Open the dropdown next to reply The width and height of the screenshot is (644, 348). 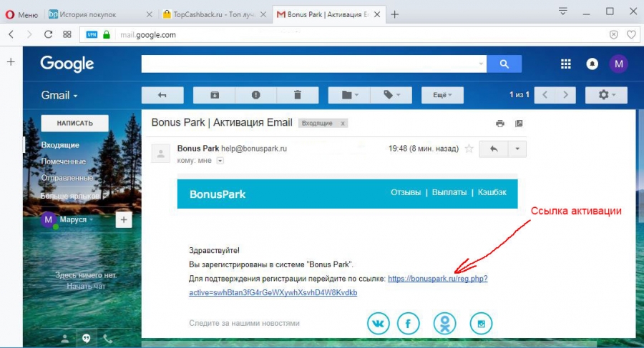(x=517, y=149)
